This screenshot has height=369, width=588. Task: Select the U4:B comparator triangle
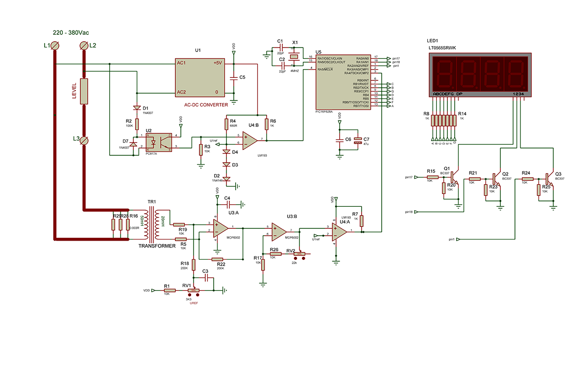point(249,140)
